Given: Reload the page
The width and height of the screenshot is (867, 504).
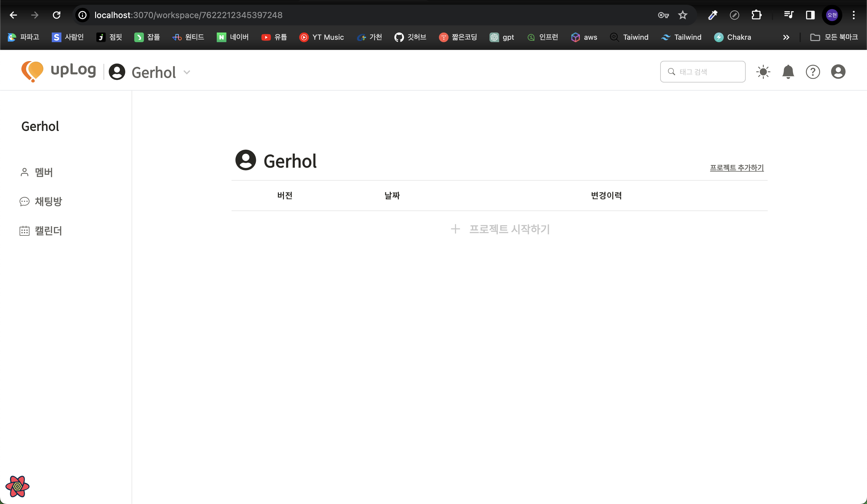Looking at the screenshot, I should pos(57,15).
